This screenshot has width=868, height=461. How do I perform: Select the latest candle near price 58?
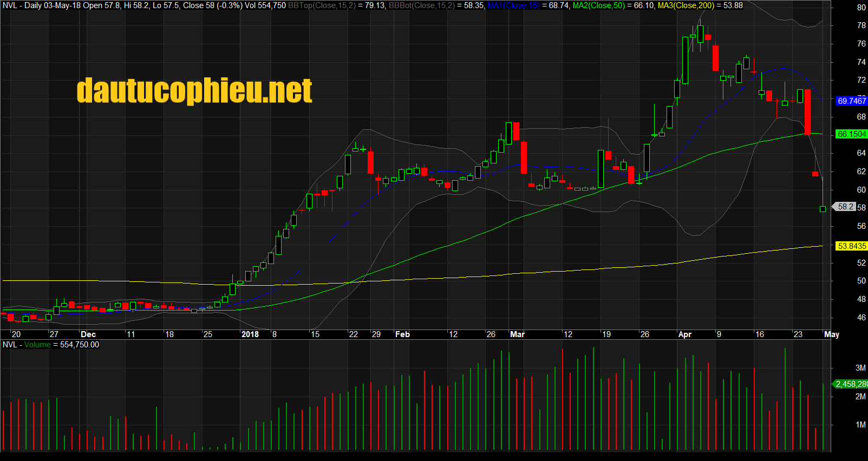(823, 209)
